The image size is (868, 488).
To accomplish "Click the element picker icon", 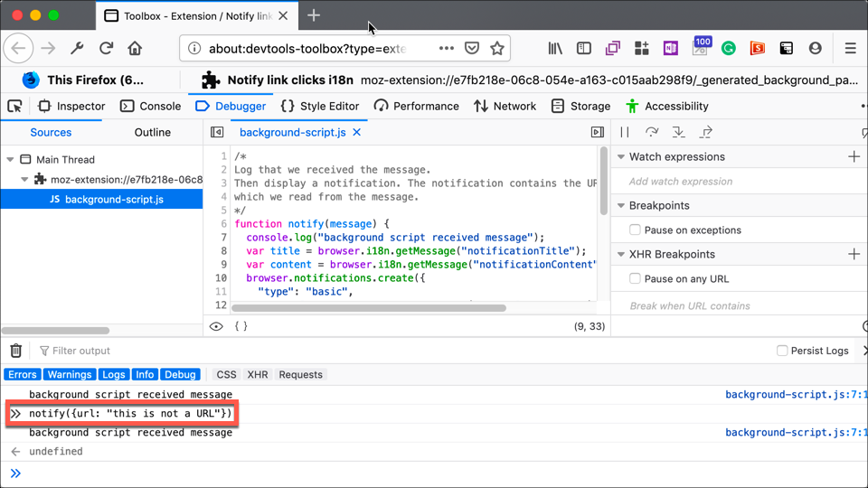I will [15, 106].
